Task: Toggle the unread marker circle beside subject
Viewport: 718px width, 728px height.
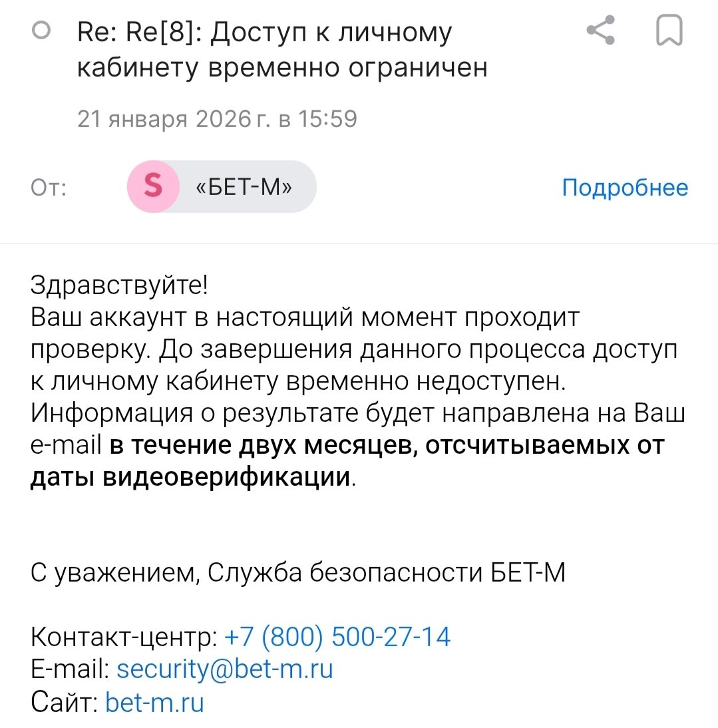Action: pyautogui.click(x=42, y=31)
